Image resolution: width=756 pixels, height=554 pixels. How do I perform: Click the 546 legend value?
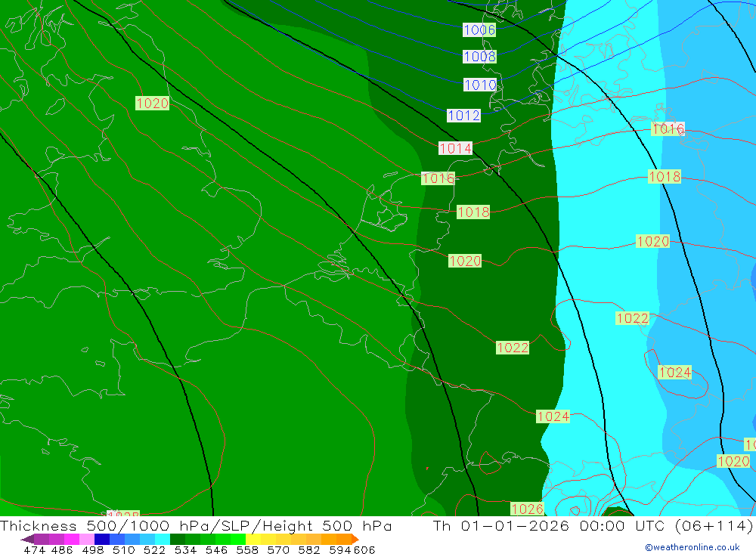tap(216, 550)
